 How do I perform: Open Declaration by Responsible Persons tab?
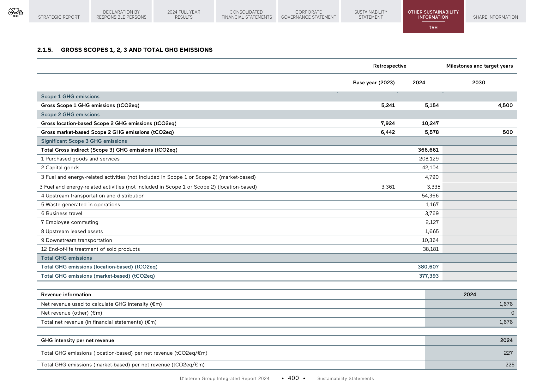coord(121,11)
